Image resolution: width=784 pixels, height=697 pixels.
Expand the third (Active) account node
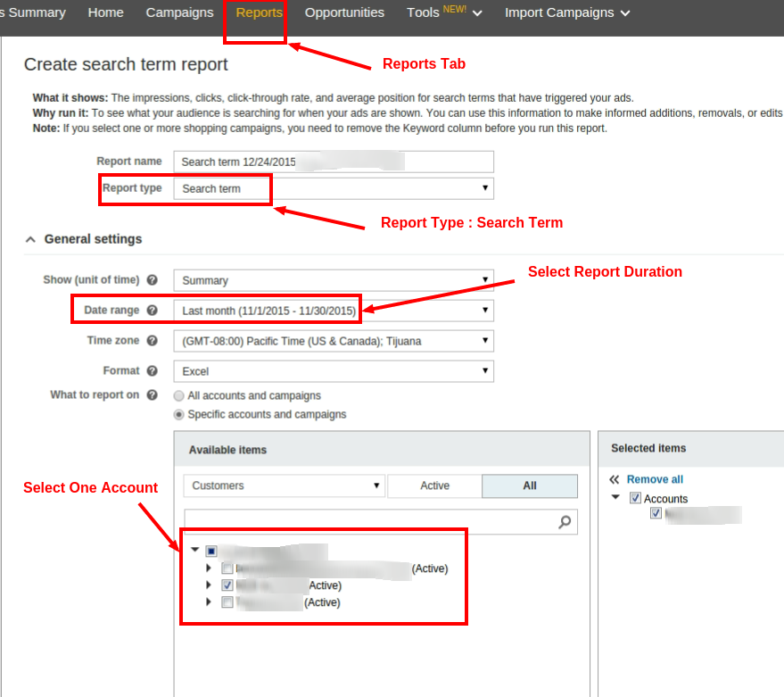(209, 602)
